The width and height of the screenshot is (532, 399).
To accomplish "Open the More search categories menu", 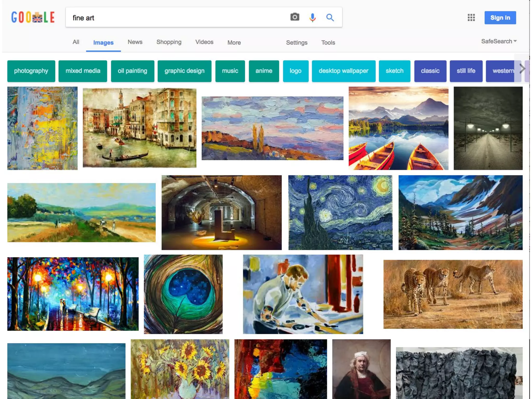I will tap(234, 43).
